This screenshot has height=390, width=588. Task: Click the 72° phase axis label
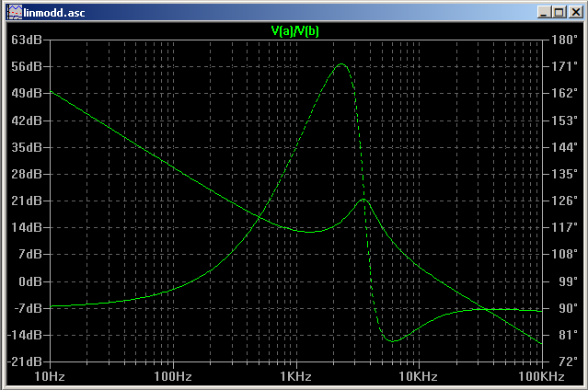[x=568, y=361]
